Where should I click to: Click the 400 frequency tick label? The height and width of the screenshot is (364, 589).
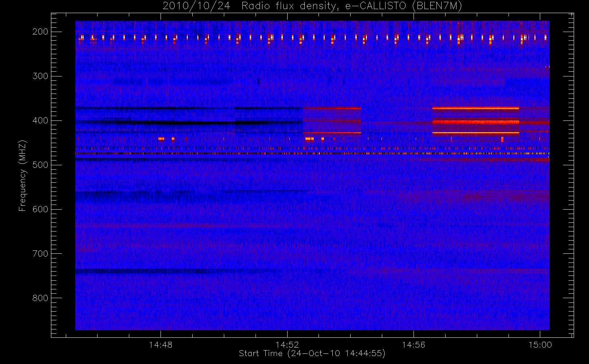coord(40,120)
